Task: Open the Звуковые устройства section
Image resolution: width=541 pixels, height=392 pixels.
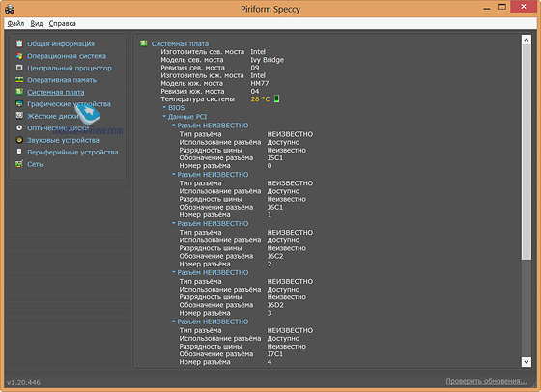Action: pos(63,140)
